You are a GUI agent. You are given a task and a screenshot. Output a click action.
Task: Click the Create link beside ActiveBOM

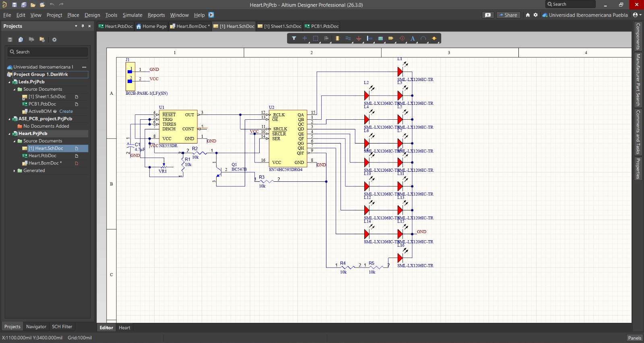point(66,111)
